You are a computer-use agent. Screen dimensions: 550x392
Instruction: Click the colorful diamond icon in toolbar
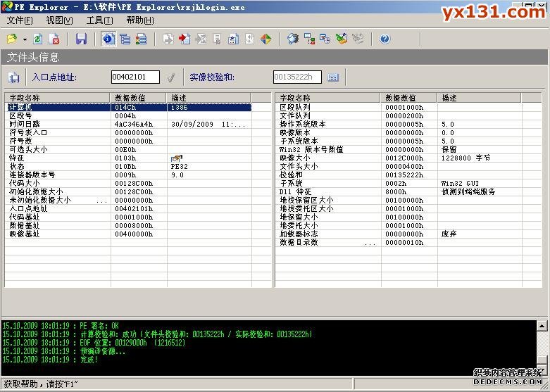coord(265,39)
